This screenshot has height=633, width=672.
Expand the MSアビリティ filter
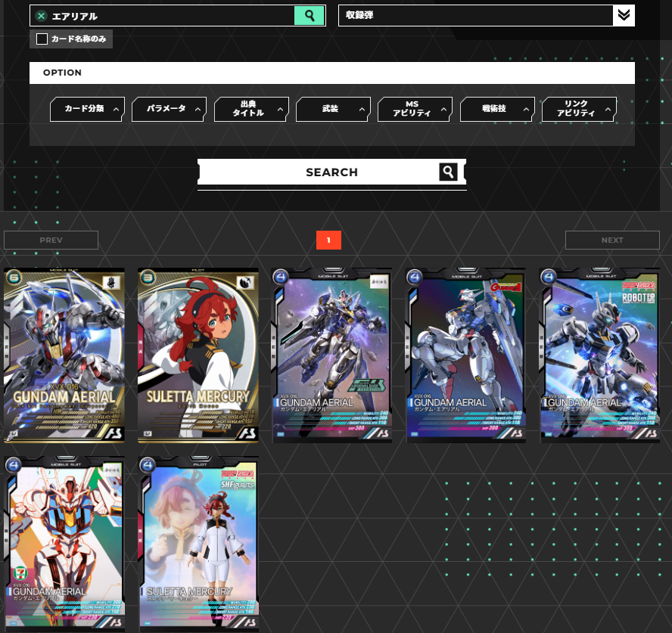(415, 109)
